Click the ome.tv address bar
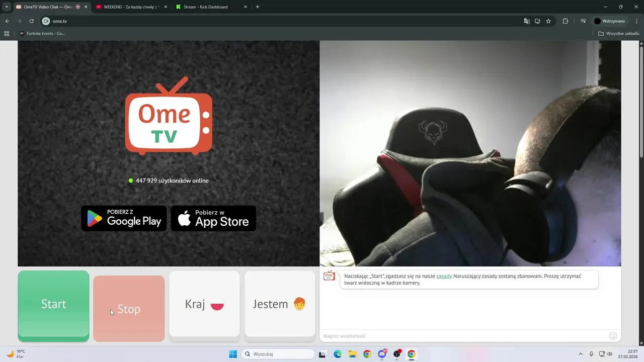The width and height of the screenshot is (644, 362). 282,21
